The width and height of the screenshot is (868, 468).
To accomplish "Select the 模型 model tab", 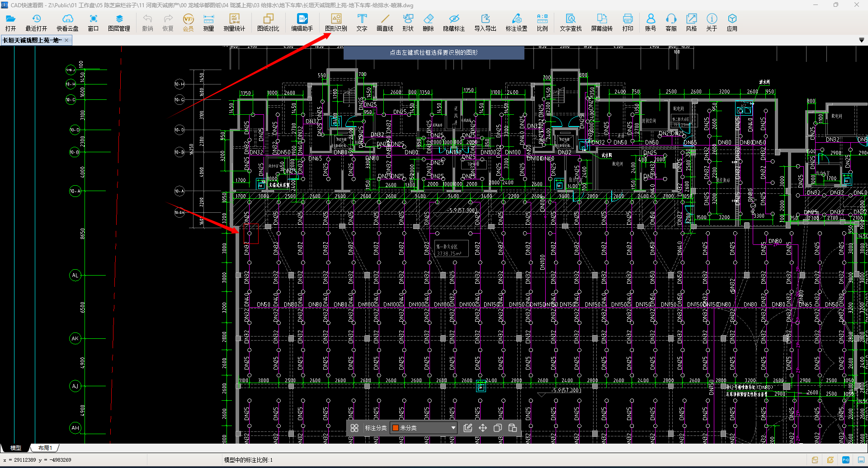I will [16, 448].
